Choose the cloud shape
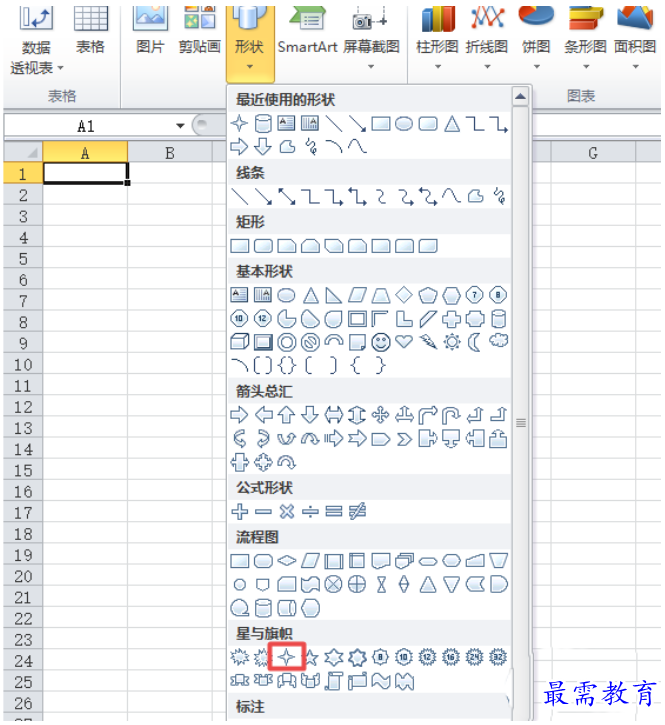This screenshot has height=725, width=665. point(499,341)
